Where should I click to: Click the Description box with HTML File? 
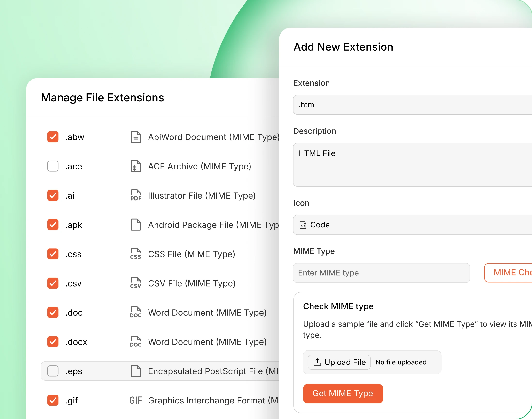click(x=413, y=165)
